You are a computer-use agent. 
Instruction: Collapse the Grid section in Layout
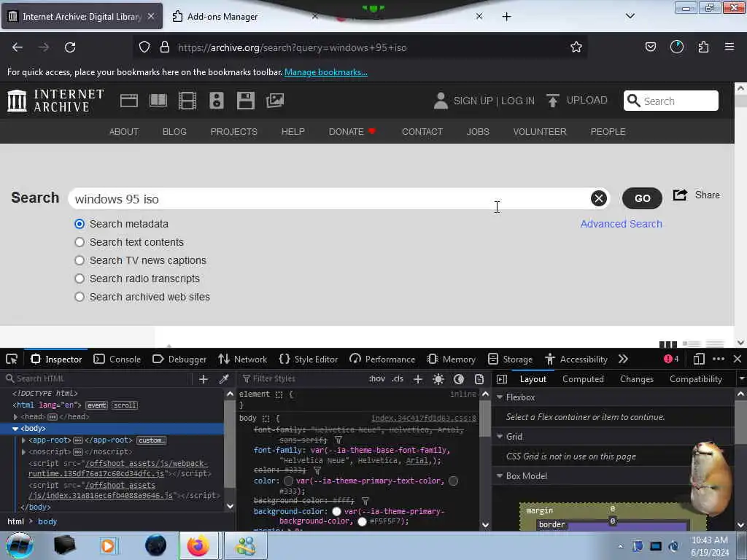click(x=500, y=436)
